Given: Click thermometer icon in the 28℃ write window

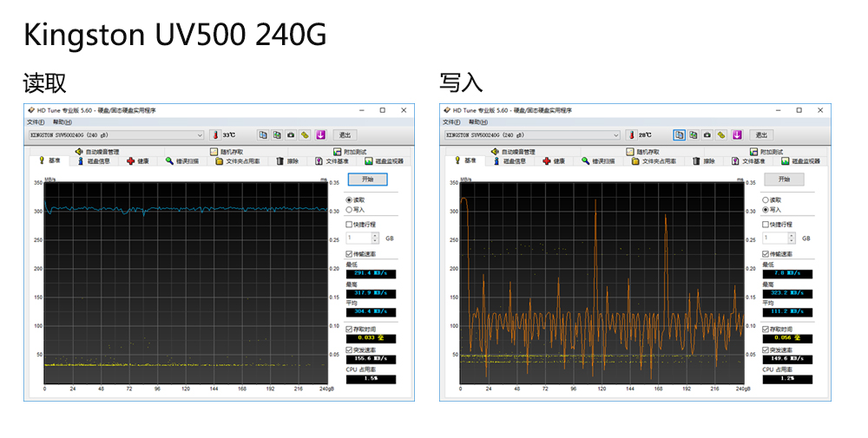Looking at the screenshot, I should pos(632,135).
